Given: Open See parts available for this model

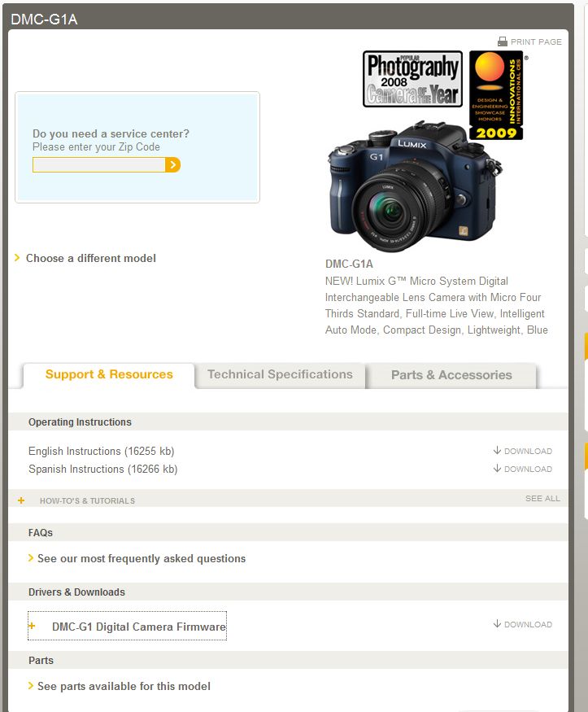Looking at the screenshot, I should (124, 686).
